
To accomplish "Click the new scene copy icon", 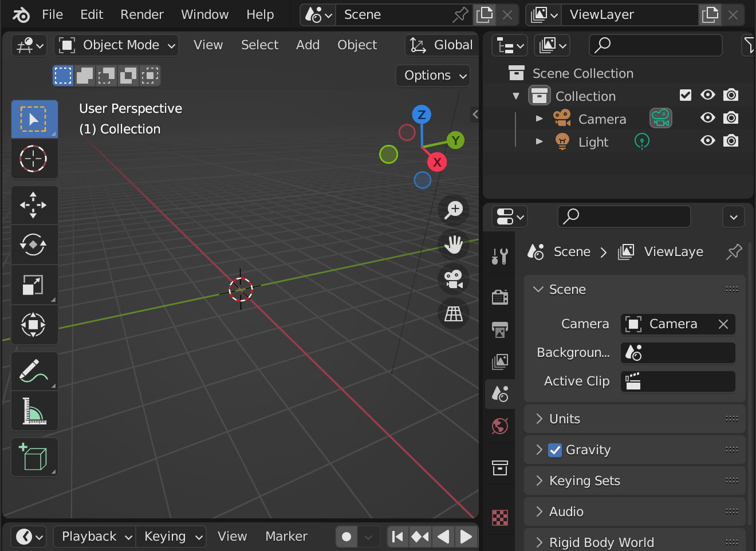I will (x=485, y=15).
